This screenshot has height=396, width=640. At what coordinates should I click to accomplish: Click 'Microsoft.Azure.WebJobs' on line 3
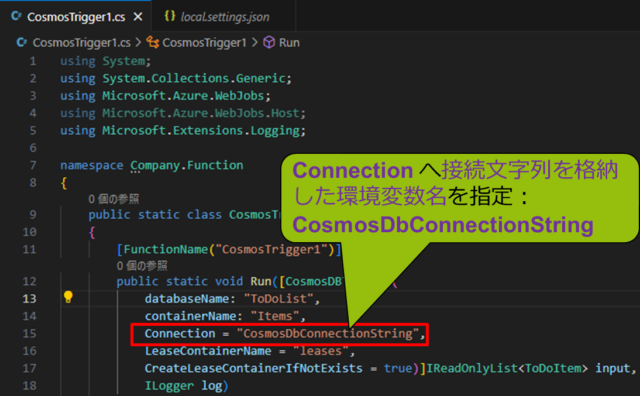pos(183,96)
